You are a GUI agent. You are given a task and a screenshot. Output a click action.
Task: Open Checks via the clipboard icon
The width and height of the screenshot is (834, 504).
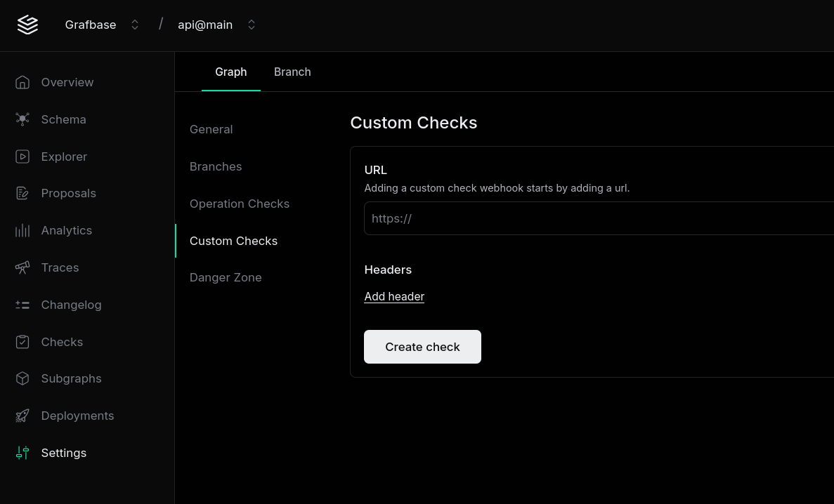[x=22, y=342]
